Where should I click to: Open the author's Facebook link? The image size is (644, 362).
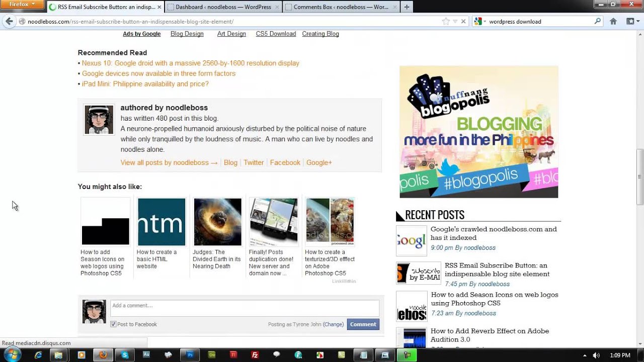tap(285, 162)
